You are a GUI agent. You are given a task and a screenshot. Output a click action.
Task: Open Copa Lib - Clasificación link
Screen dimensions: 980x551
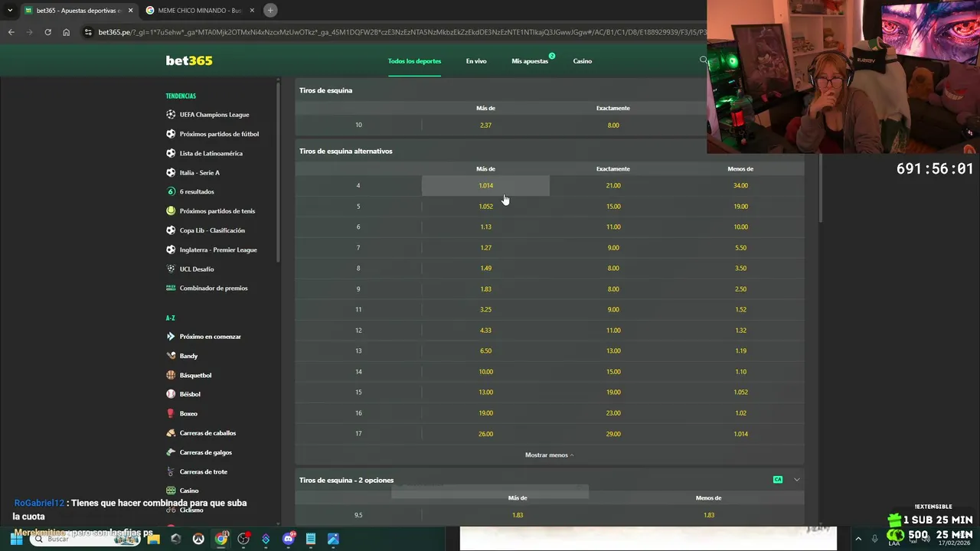[x=212, y=230]
